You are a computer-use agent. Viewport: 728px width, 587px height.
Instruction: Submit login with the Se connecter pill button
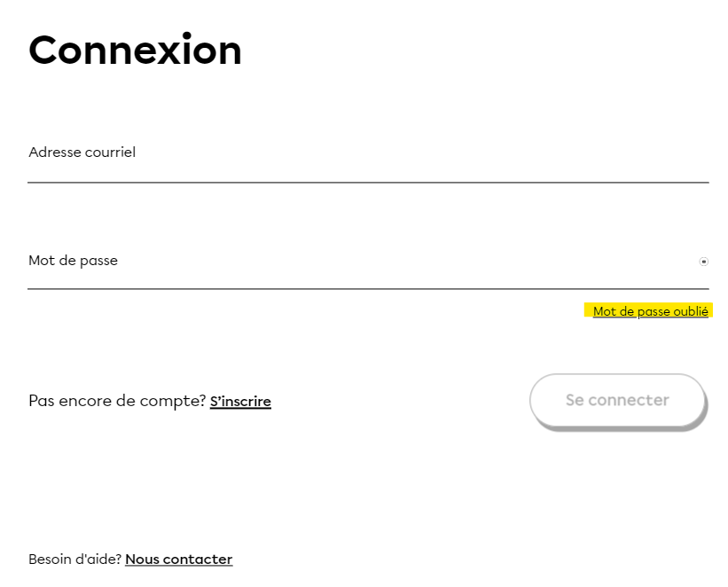click(617, 400)
